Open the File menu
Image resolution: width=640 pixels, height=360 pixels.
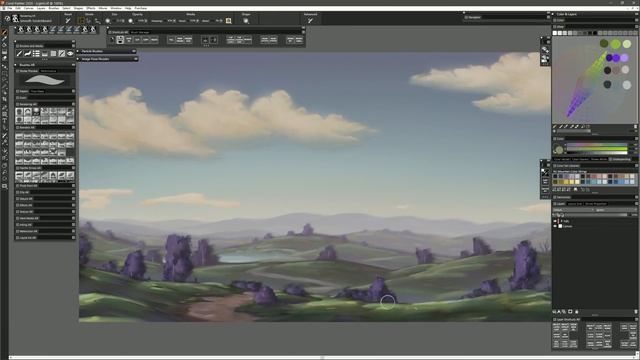pos(9,8)
